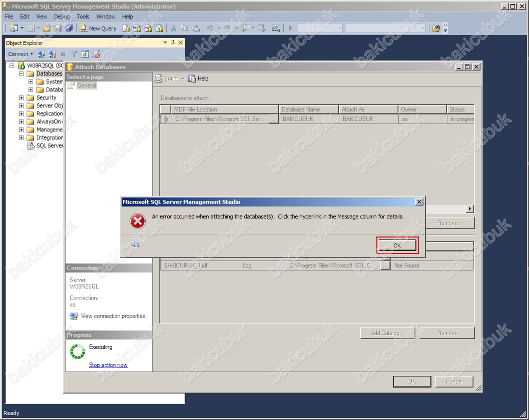Open the Edit menu
The height and width of the screenshot is (420, 529).
click(25, 16)
